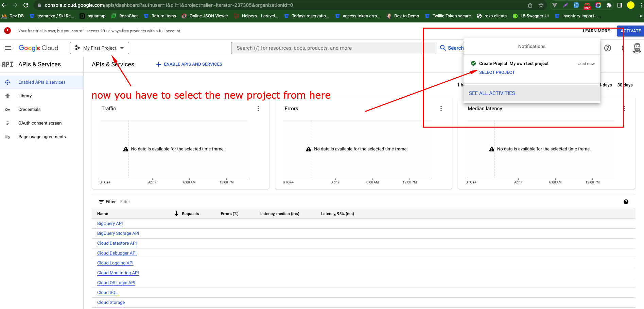
Task: Bookmark this page with star icon
Action: coord(541,5)
